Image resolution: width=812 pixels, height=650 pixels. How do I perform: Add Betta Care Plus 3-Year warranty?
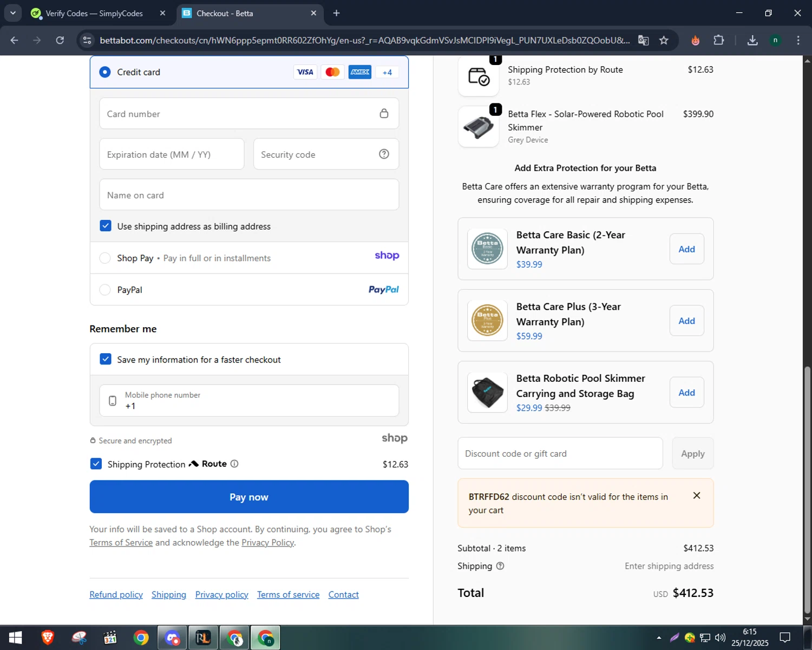[x=686, y=321]
